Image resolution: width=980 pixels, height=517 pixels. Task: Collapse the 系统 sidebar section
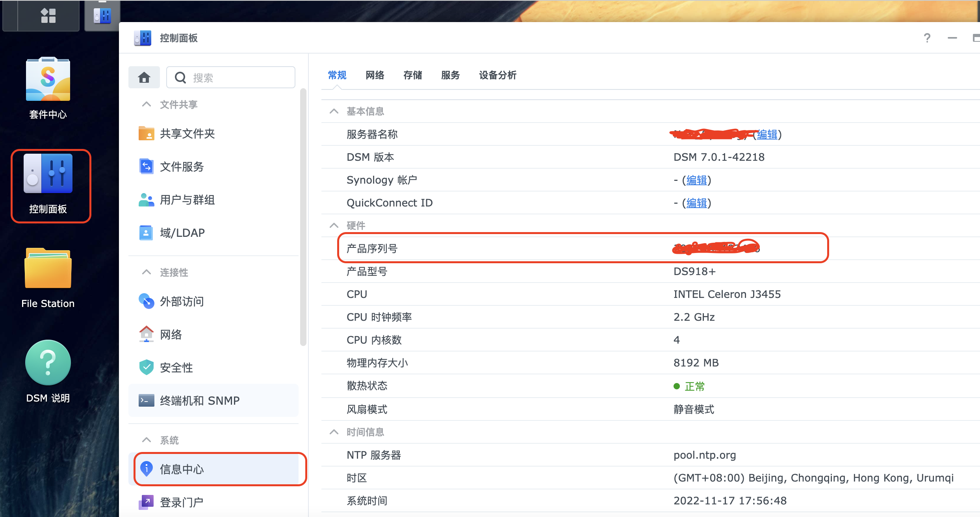pos(146,440)
